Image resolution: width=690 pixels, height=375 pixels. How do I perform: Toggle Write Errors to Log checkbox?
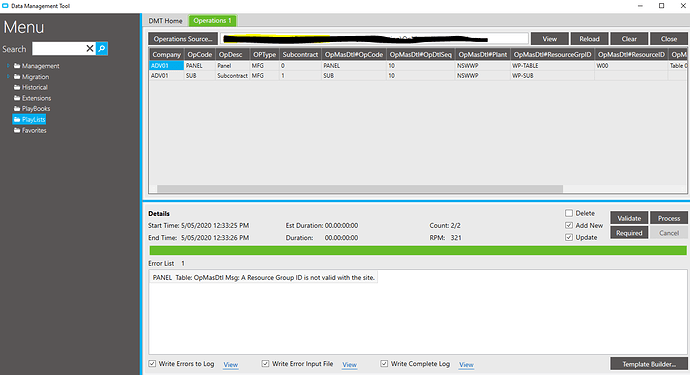point(152,364)
